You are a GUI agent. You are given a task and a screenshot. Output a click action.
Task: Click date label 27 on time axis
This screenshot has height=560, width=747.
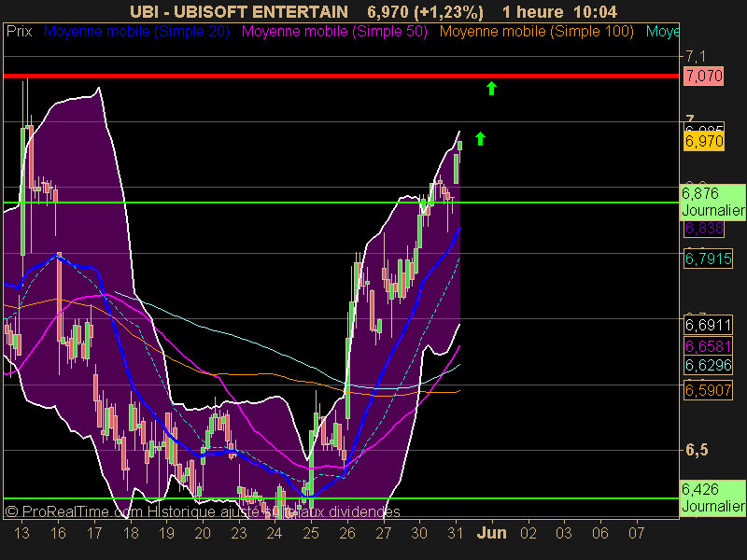point(384,533)
